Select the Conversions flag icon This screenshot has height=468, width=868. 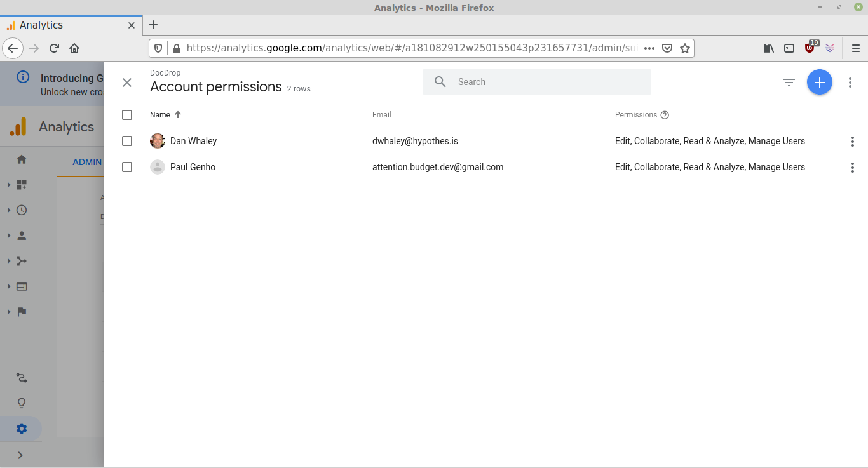[x=21, y=311]
